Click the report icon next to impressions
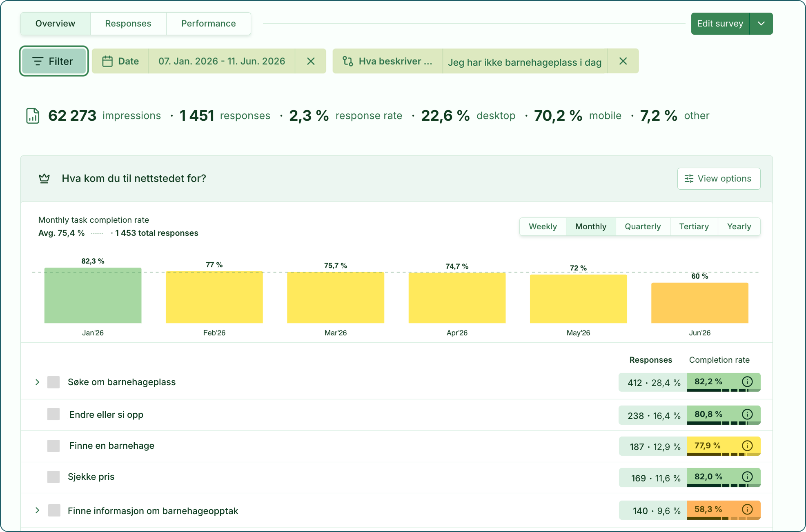 tap(33, 116)
